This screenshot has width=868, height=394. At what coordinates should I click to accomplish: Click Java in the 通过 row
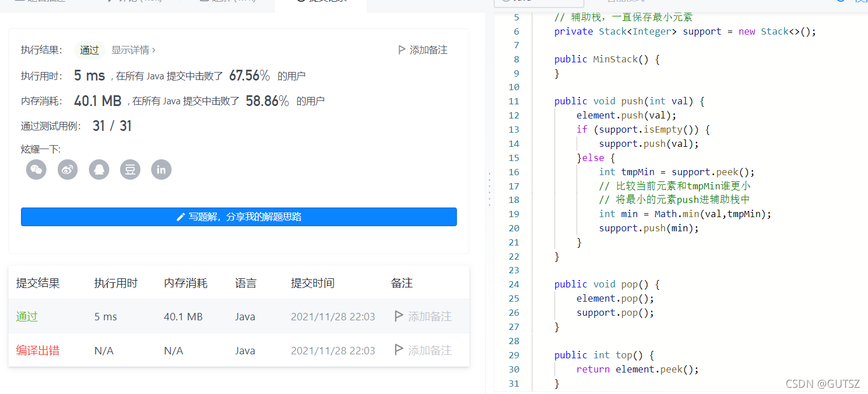point(245,316)
